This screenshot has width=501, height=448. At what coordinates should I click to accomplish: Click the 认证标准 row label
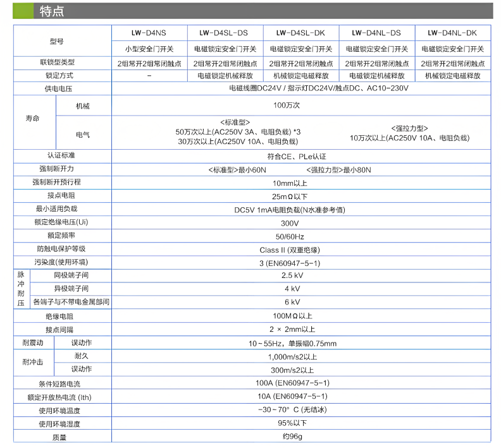[61, 155]
